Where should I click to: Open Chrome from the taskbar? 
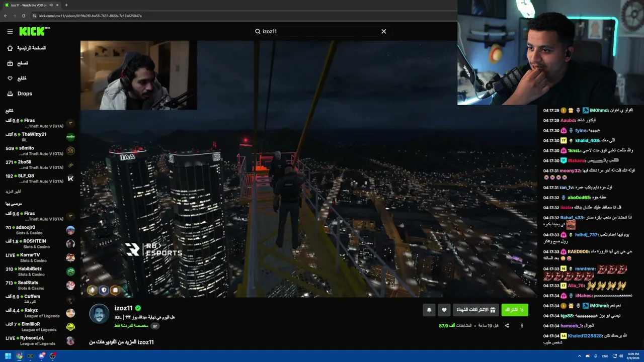(x=19, y=356)
